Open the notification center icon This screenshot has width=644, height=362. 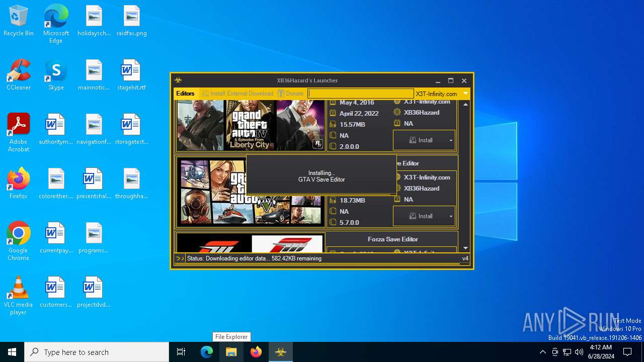[627, 352]
